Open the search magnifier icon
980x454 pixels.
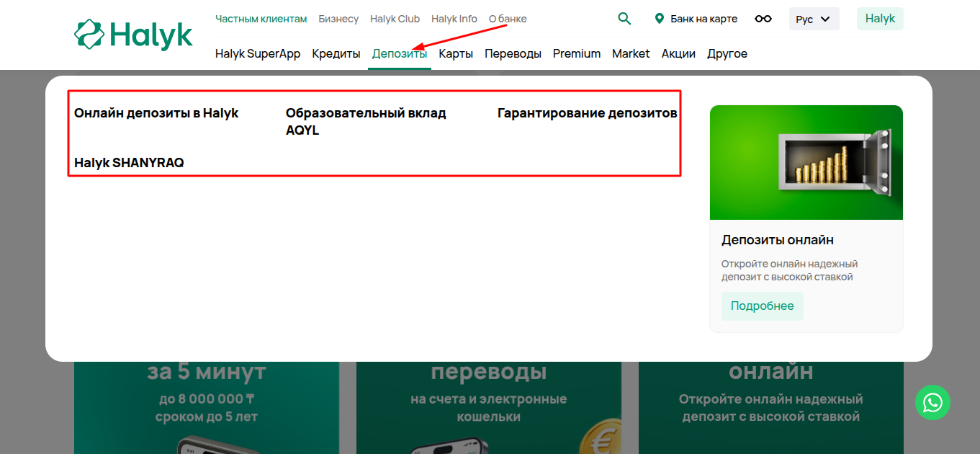(x=624, y=19)
